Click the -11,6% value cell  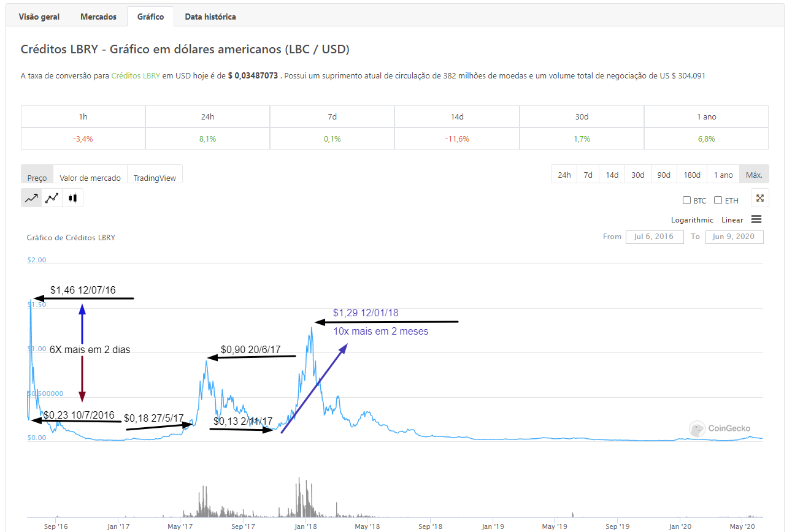tap(457, 139)
